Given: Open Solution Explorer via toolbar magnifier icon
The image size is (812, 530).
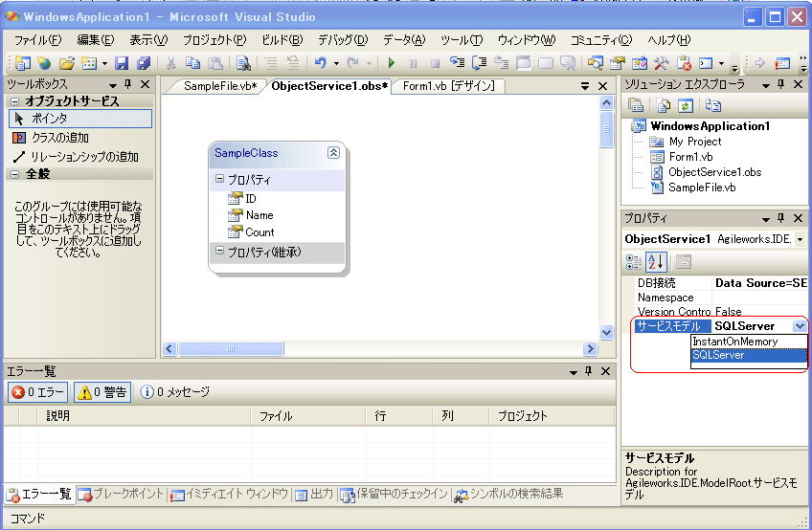Looking at the screenshot, I should click(595, 63).
